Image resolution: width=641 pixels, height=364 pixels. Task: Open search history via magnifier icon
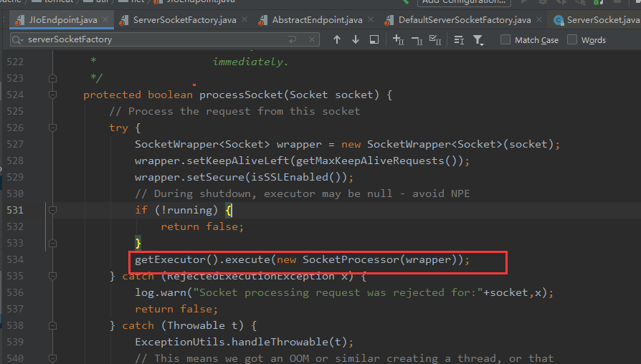coord(18,39)
